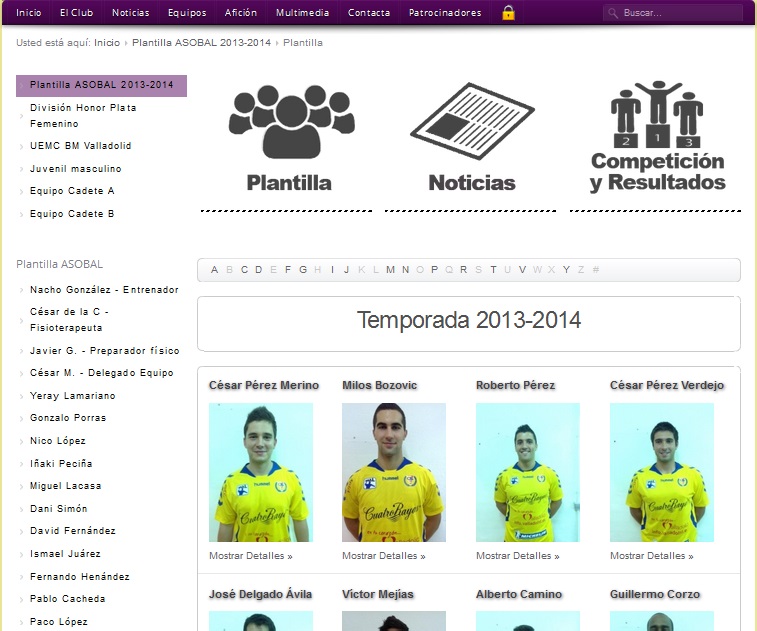Open Ismael Juárez profile link
Viewport: 757px width, 631px height.
tap(65, 554)
